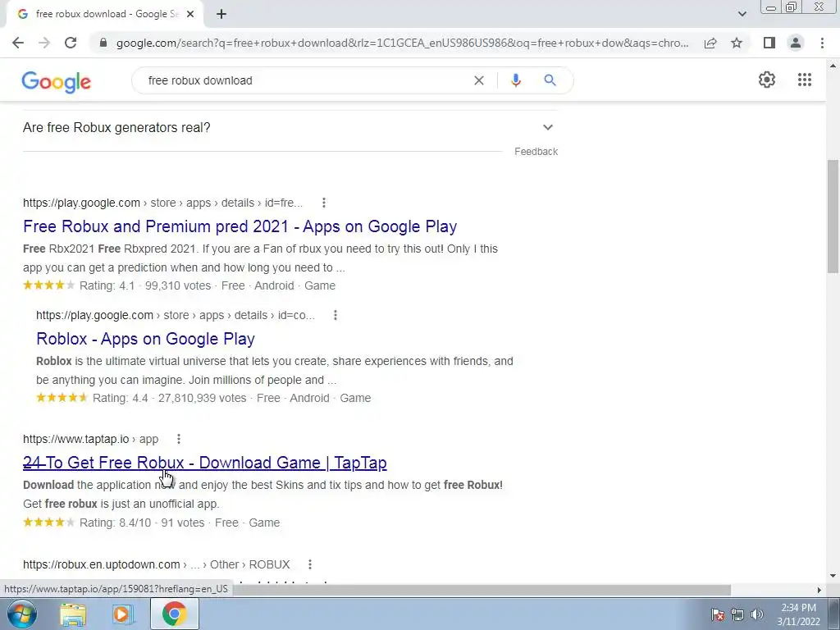The image size is (840, 630).
Task: Open options for Free Robux Premium pred result
Action: [323, 203]
